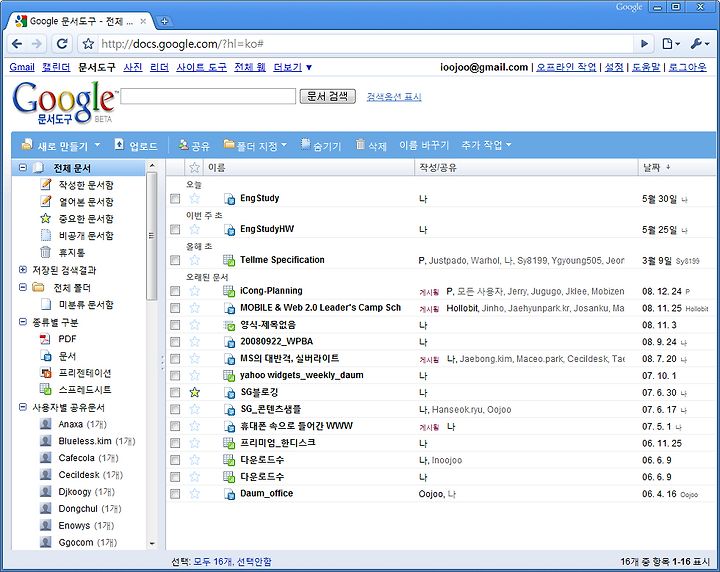
Task: Click the Go arrow beside address bar
Action: point(645,44)
